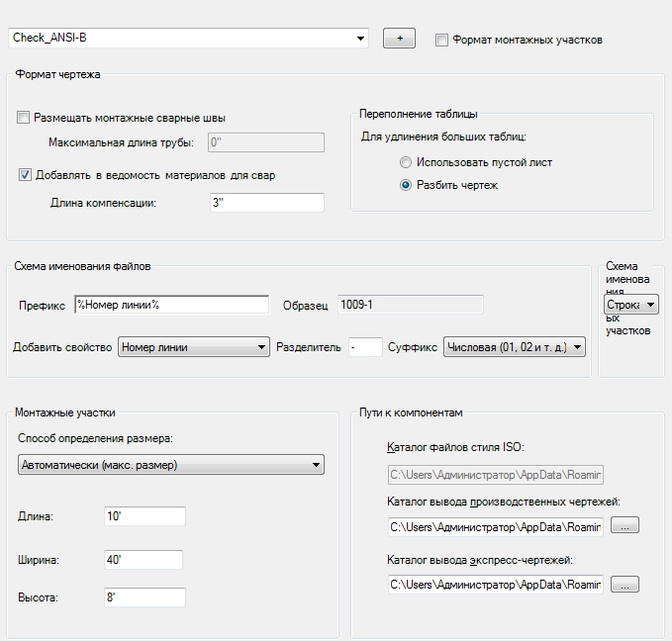Browse for the производственных чертежей output folder
672x641 pixels.
point(624,526)
